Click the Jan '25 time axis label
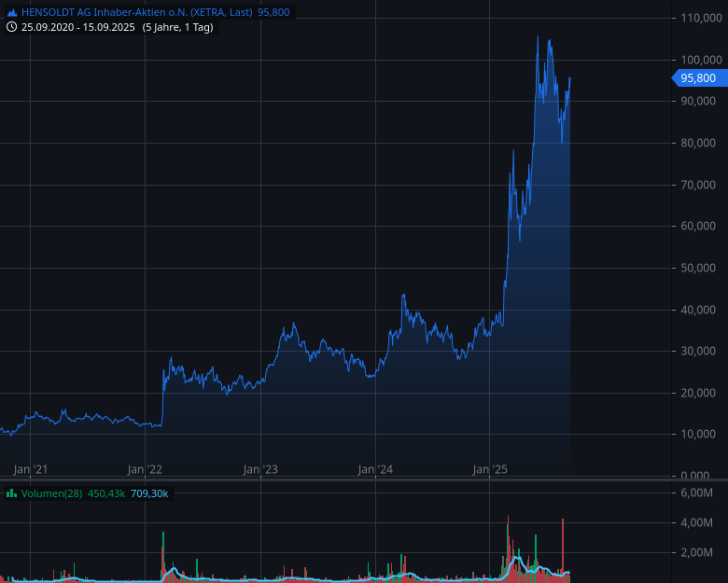 [x=490, y=469]
